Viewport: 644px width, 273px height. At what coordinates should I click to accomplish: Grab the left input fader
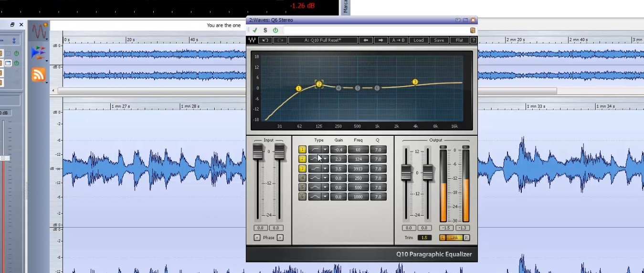257,151
